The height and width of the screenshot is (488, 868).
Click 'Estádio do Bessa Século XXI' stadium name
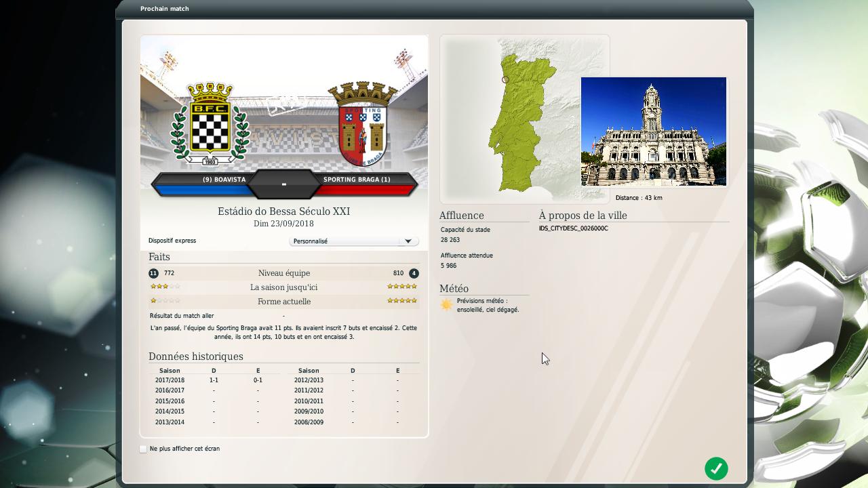(283, 211)
